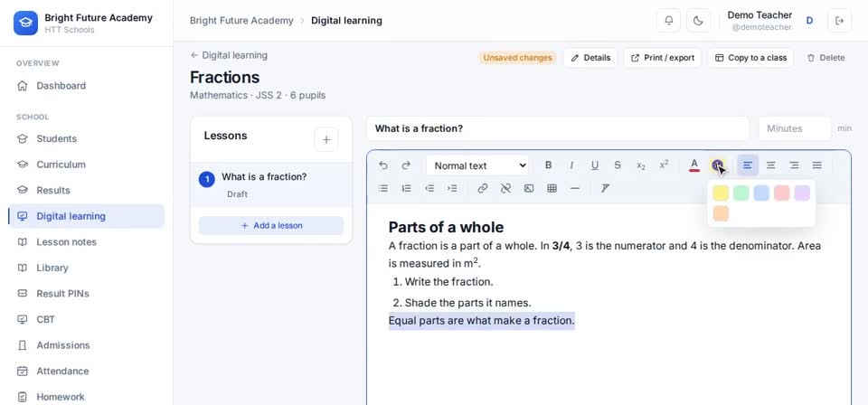Select lesson 1 What is a fraction?

271,184
